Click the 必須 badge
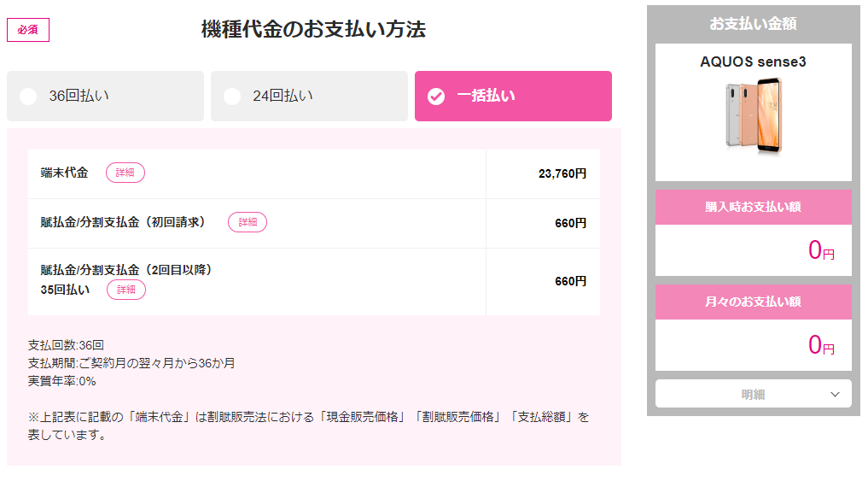868x481 pixels. 27,30
